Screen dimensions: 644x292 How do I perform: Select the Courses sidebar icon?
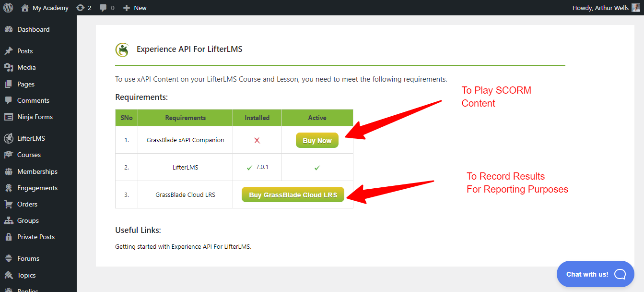click(x=10, y=155)
